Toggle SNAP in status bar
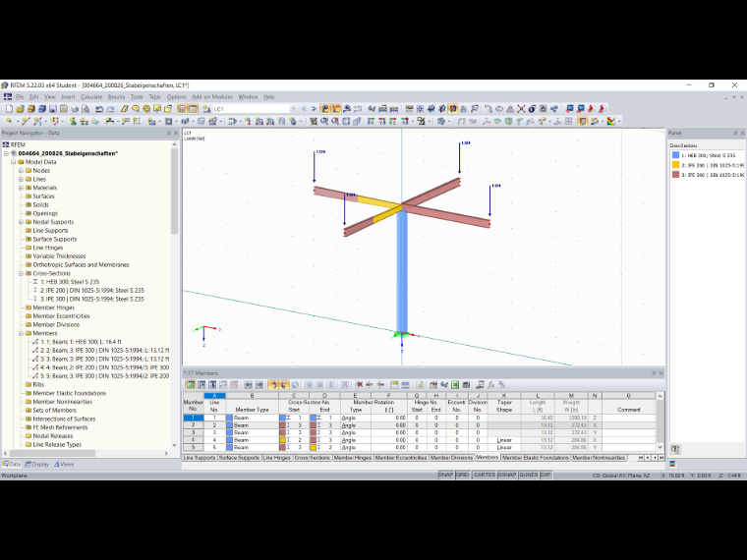The image size is (747, 560). [446, 476]
